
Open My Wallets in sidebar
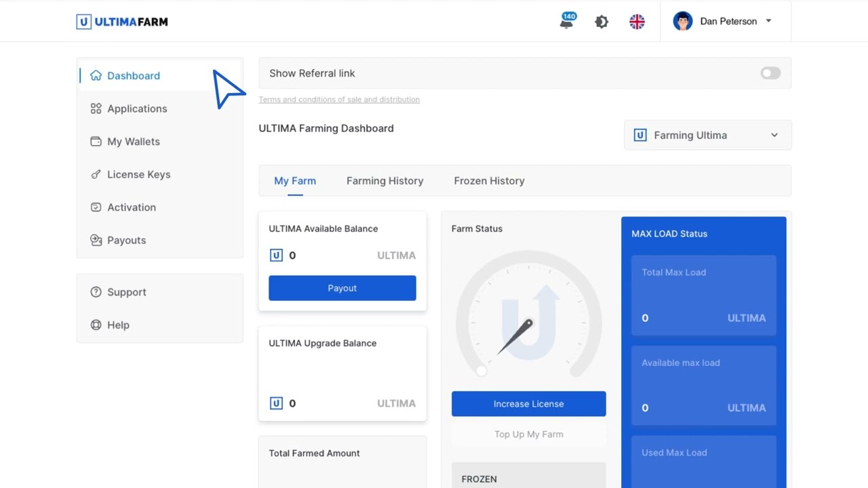[x=160, y=142]
